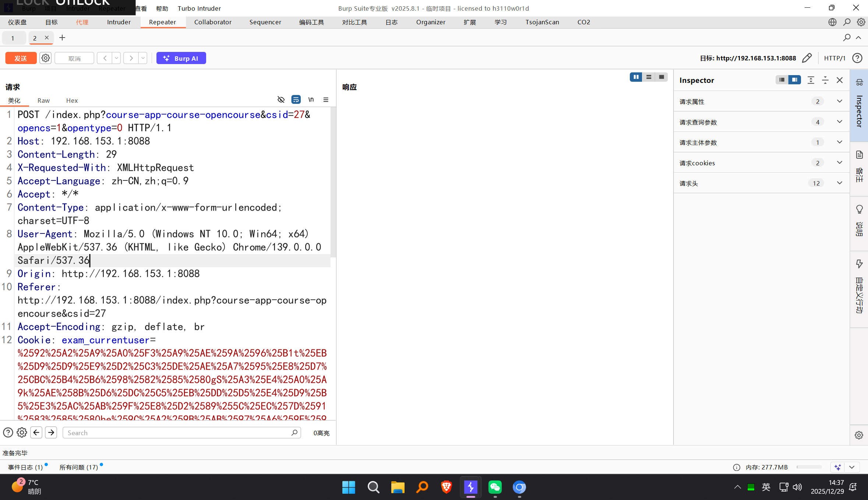Click the lightning custom actions sidebar icon

pos(859,264)
